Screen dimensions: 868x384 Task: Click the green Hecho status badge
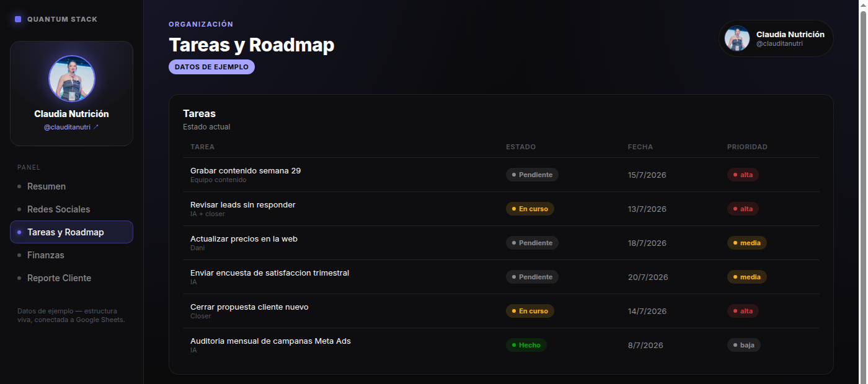tap(526, 345)
